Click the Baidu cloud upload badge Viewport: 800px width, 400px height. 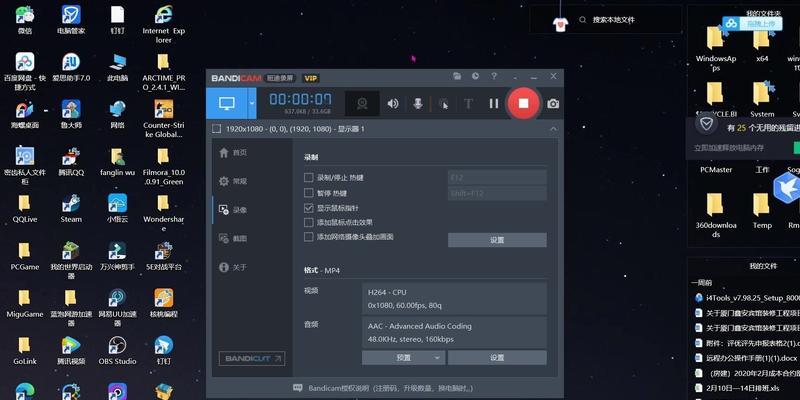click(752, 23)
